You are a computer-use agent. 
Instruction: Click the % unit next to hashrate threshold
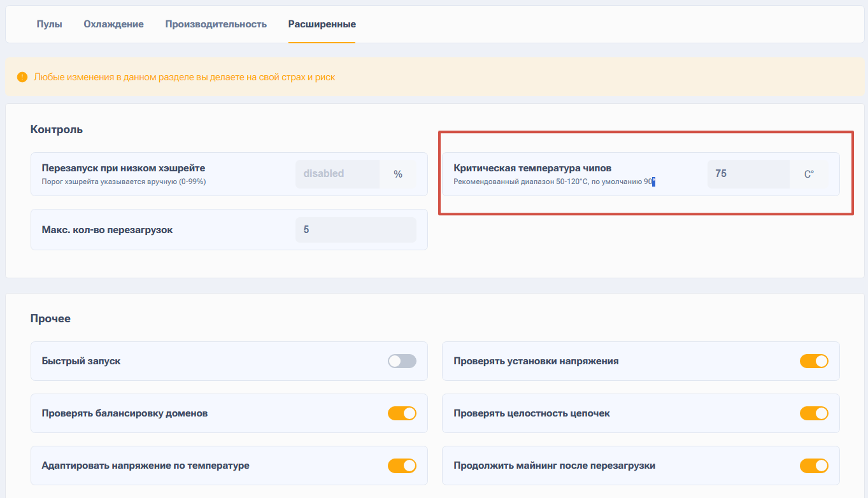click(x=398, y=174)
